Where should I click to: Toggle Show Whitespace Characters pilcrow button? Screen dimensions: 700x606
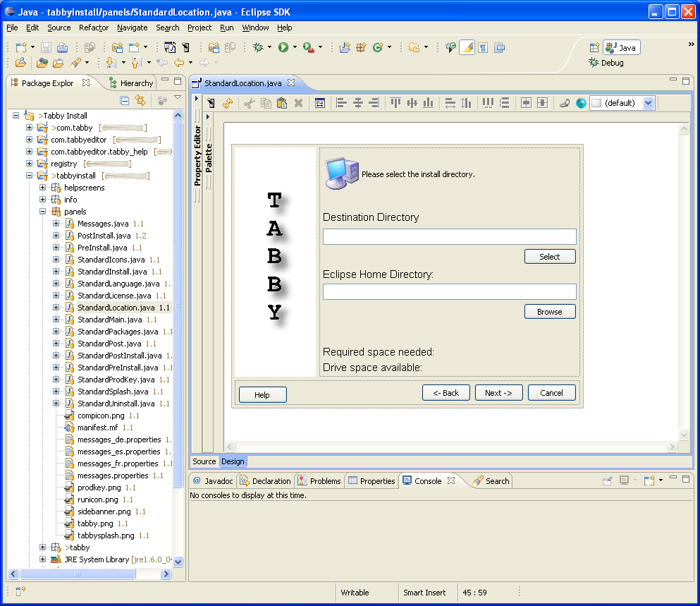click(x=483, y=47)
